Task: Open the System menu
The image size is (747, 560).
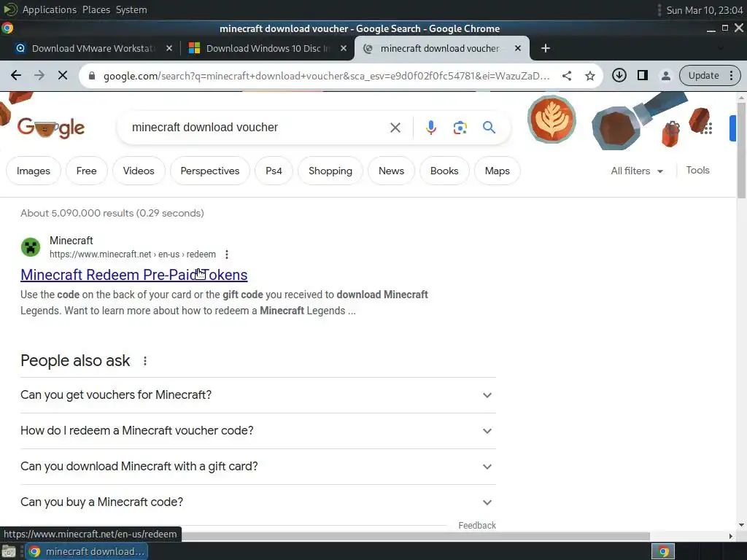Action: click(x=131, y=9)
